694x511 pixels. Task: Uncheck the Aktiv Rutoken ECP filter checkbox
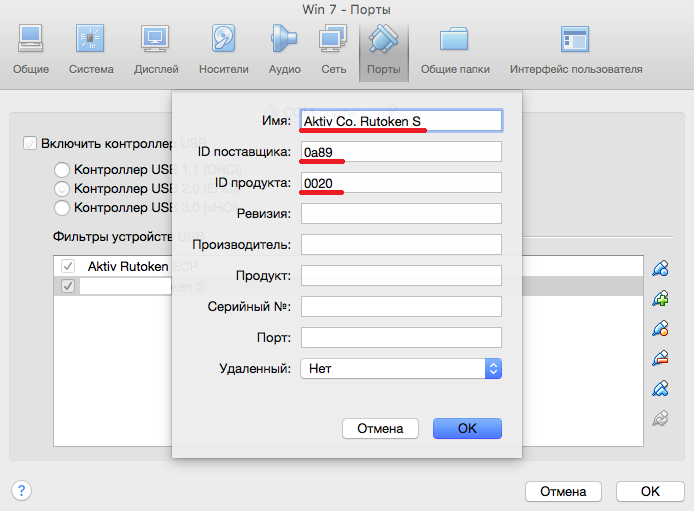click(68, 266)
